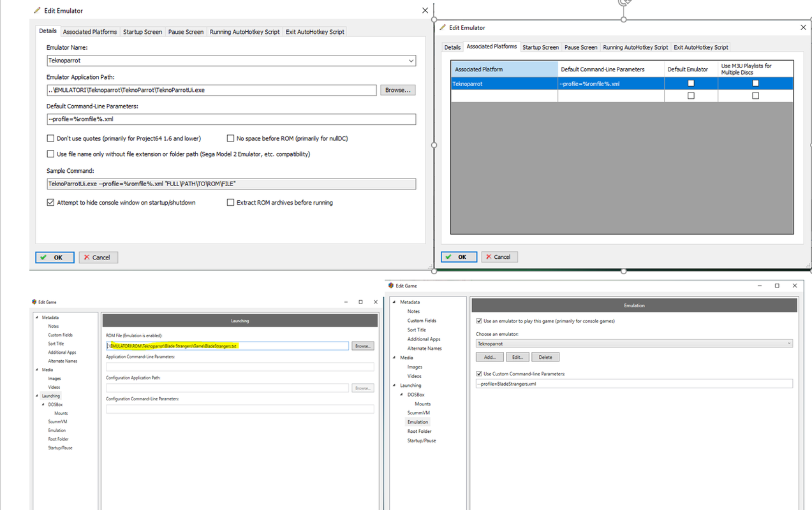The width and height of the screenshot is (812, 510).
Task: Uncheck "Use Custom Command-line Parameters"
Action: click(x=479, y=374)
